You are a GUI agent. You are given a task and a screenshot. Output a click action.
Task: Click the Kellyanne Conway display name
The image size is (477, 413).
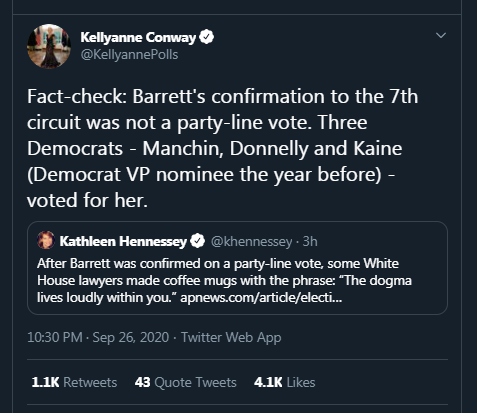[138, 37]
